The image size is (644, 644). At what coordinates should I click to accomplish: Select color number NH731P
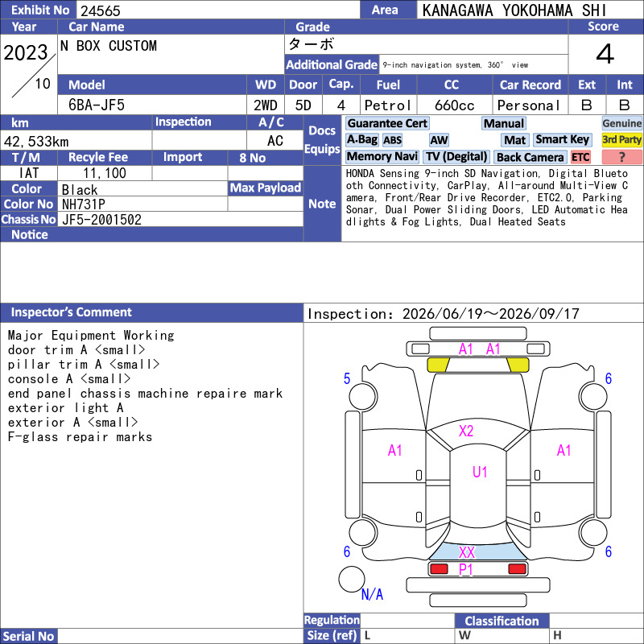pyautogui.click(x=84, y=204)
